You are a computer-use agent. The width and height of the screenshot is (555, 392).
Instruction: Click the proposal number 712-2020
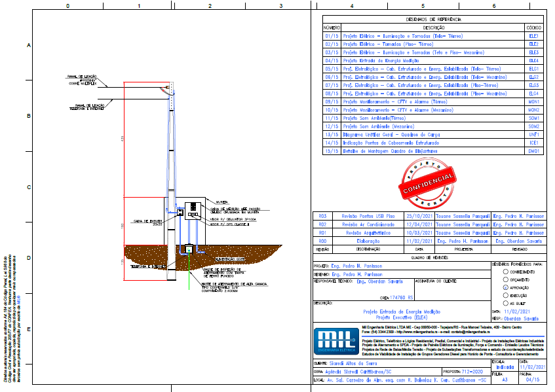coord(472,372)
